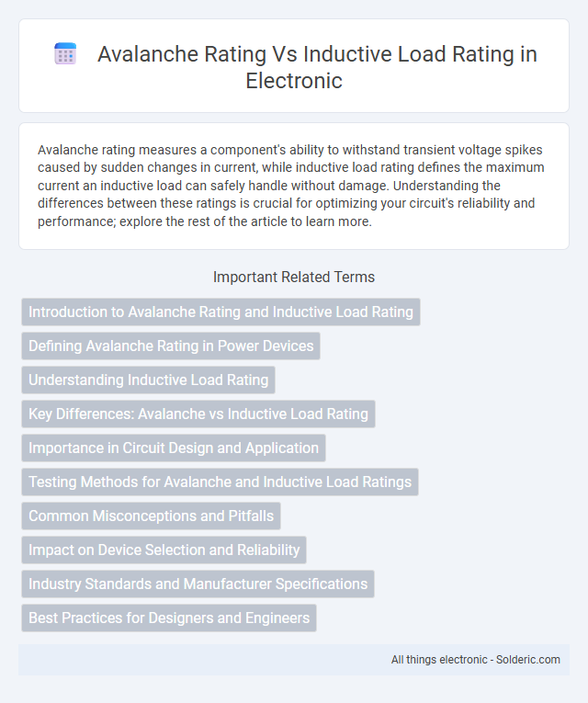
Task: Choose Importance in Circuit Design and Application
Action: [x=174, y=448]
